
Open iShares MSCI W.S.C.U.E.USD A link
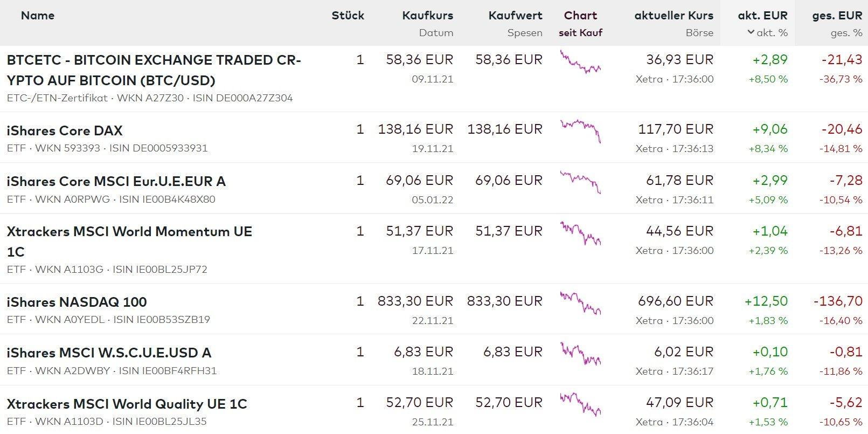click(x=109, y=353)
